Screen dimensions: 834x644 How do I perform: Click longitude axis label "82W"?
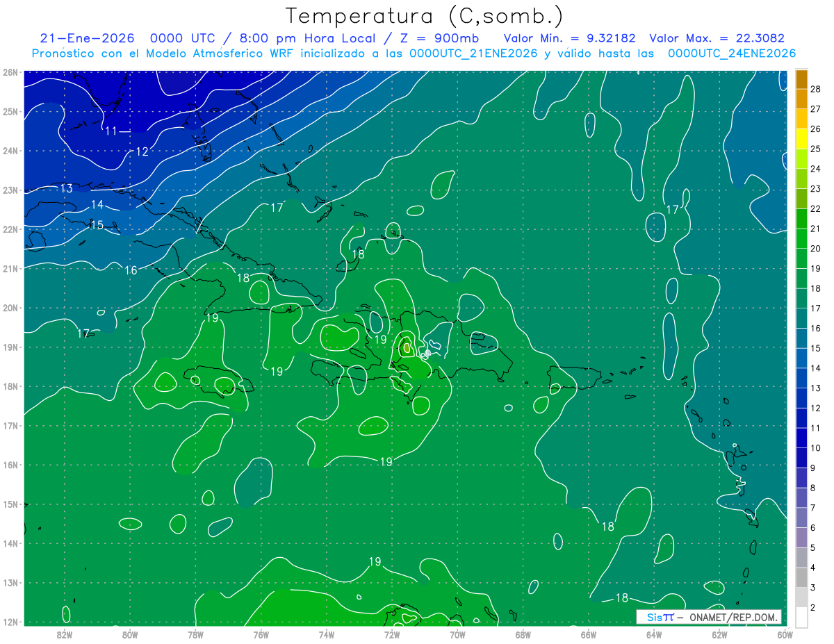[65, 634]
